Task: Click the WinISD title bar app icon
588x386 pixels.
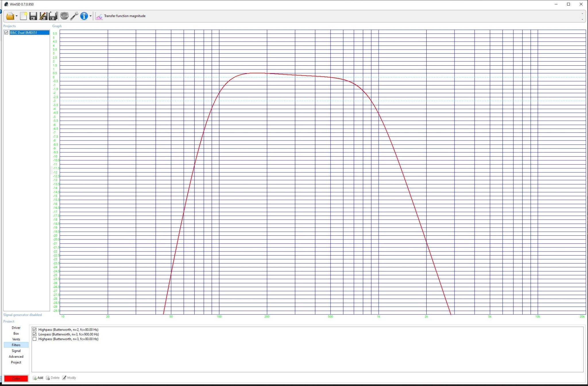Action: coord(6,4)
